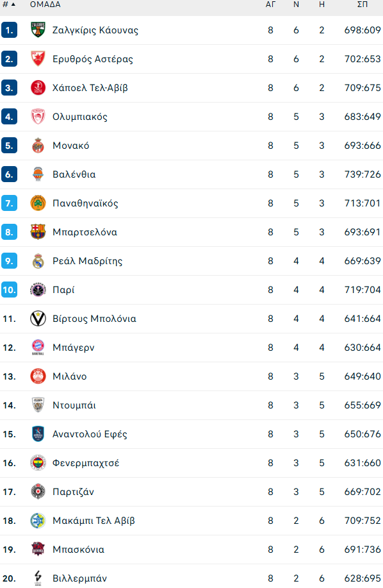
Task: Open the Μιλάνο team page
Action: point(69,376)
